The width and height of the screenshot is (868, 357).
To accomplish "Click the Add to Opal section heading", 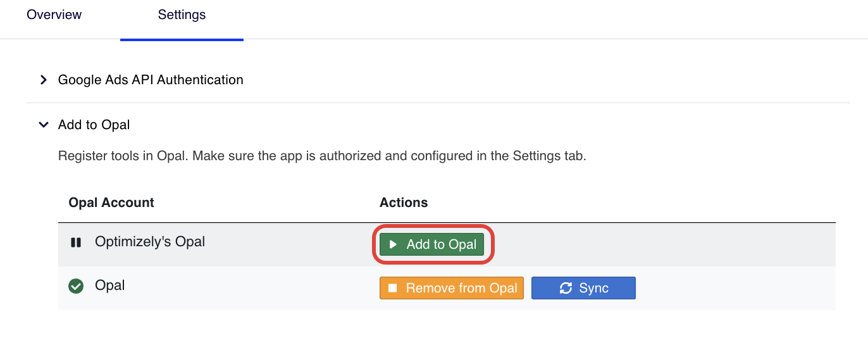I will click(94, 125).
